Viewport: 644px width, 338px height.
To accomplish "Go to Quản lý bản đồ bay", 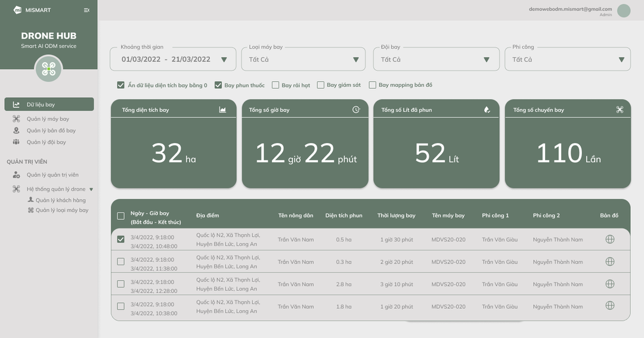I will click(51, 130).
